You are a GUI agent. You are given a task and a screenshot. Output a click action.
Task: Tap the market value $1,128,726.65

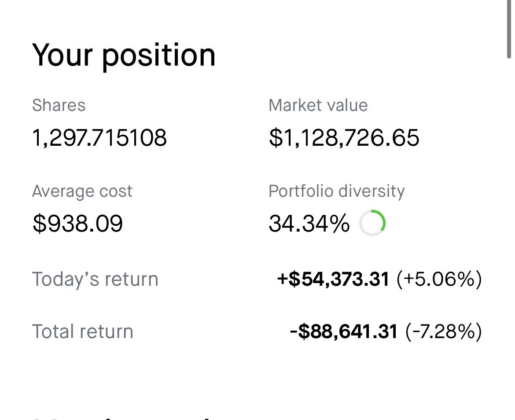coord(344,138)
